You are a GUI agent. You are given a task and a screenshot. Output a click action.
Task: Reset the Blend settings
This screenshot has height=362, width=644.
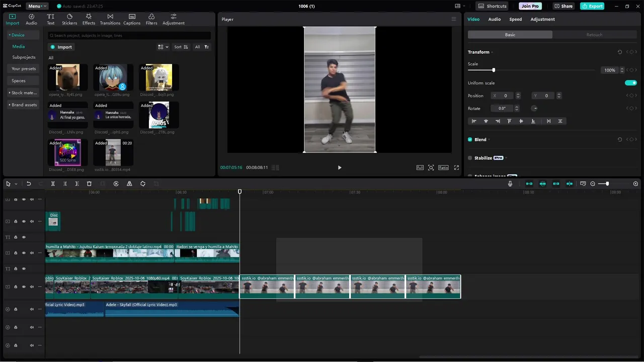click(620, 139)
